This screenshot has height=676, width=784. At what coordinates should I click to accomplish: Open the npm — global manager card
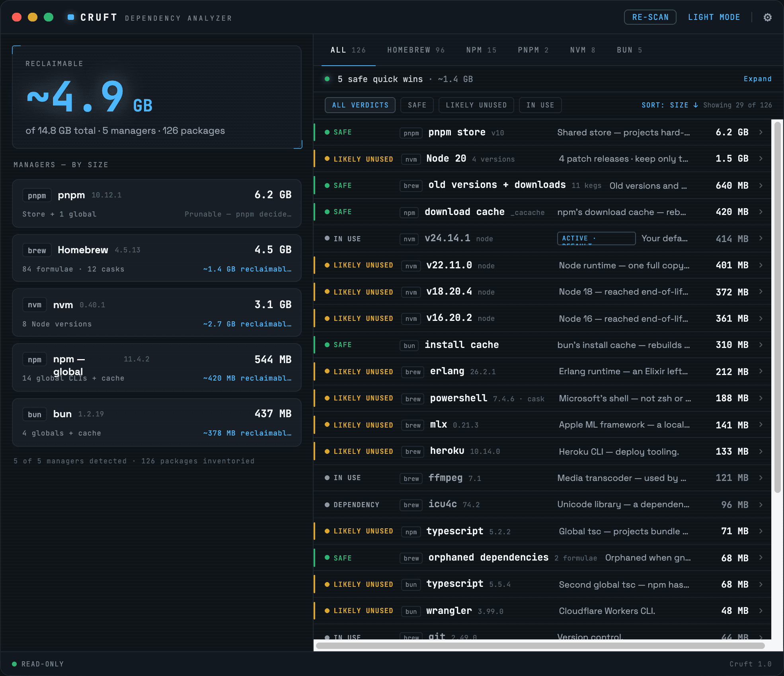coord(157,368)
